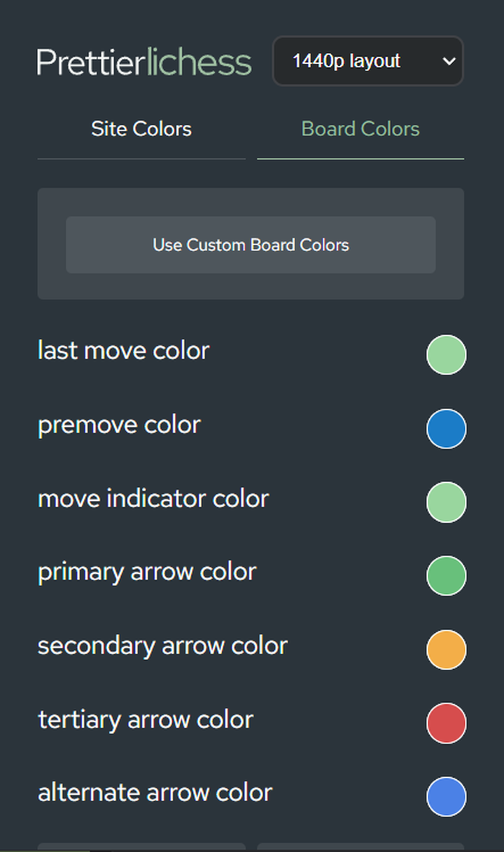Click the "premove color" label text
This screenshot has width=504, height=852.
pyautogui.click(x=119, y=425)
